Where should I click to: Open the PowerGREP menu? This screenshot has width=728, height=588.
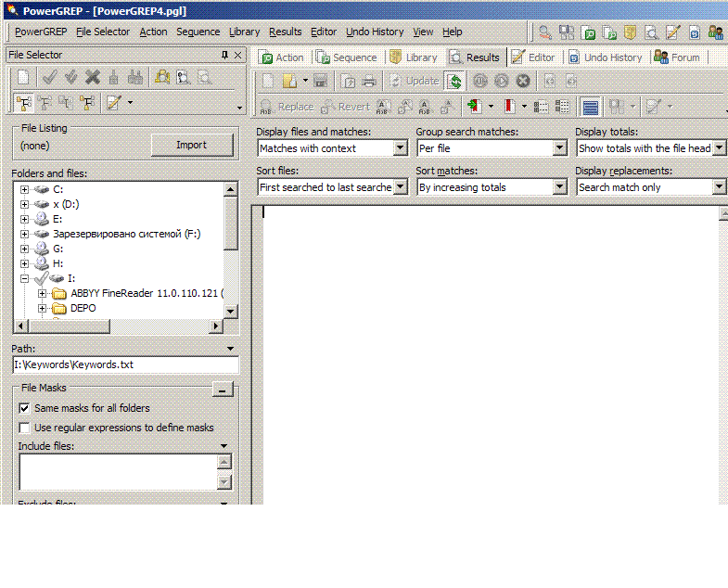(x=41, y=32)
